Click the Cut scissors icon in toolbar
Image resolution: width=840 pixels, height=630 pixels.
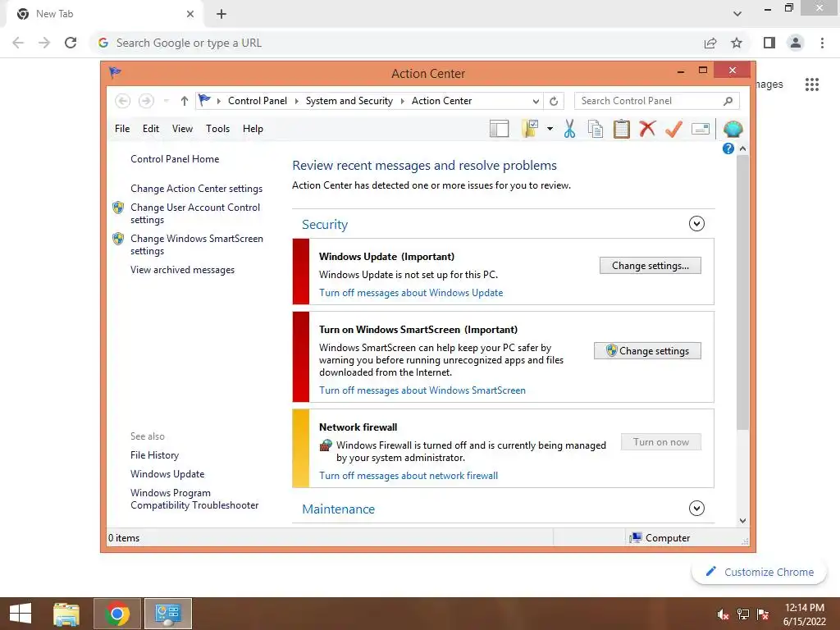[569, 129]
